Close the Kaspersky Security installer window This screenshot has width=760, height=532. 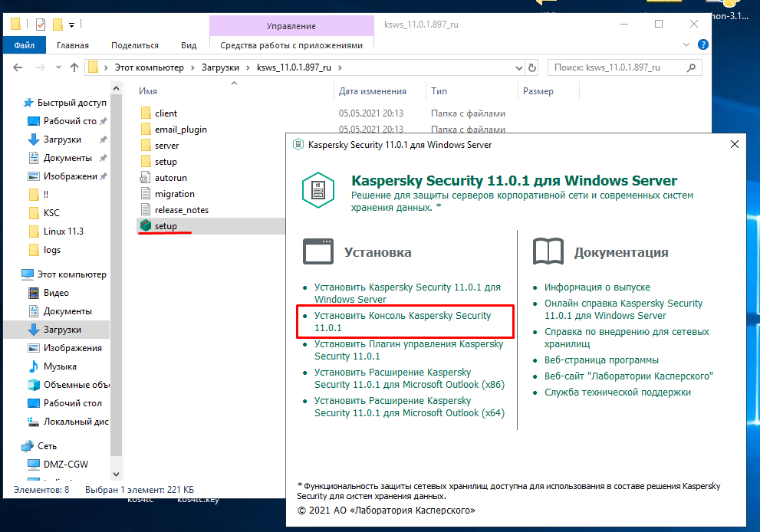click(735, 144)
